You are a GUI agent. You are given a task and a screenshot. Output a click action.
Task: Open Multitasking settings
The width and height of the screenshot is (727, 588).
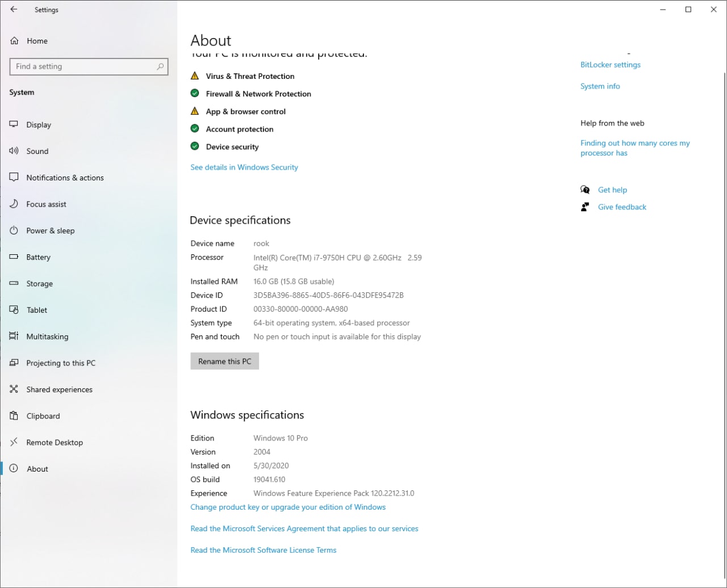coord(89,337)
